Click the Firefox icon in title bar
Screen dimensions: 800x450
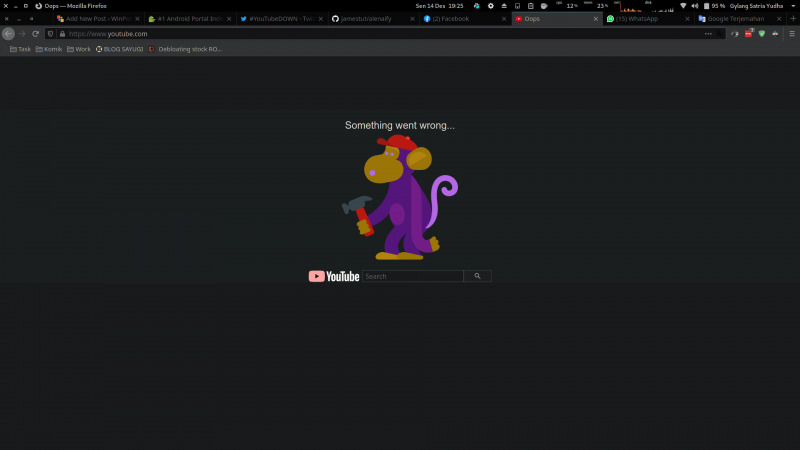pyautogui.click(x=38, y=6)
